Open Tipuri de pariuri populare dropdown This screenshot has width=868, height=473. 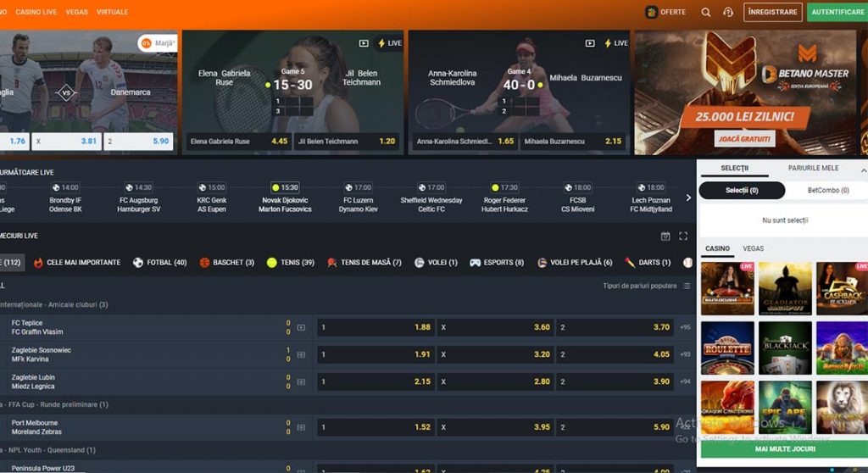click(x=646, y=286)
